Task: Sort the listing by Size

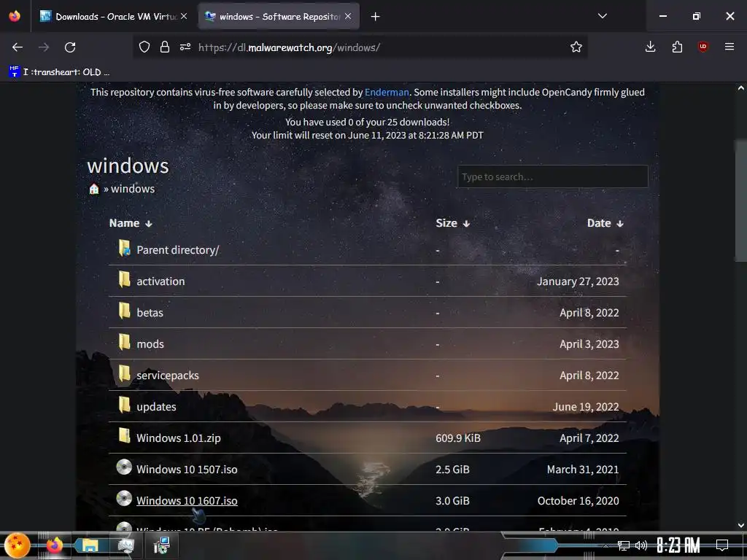Action: [x=452, y=223]
